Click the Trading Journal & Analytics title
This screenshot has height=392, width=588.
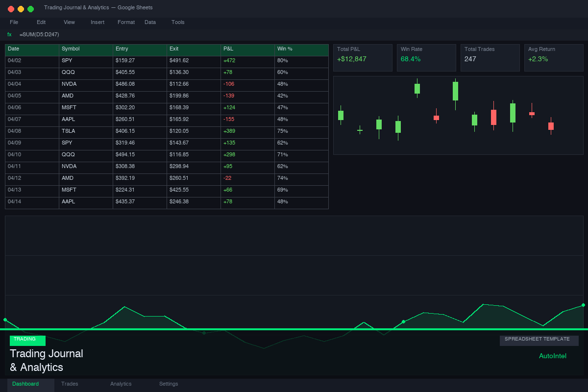47,360
